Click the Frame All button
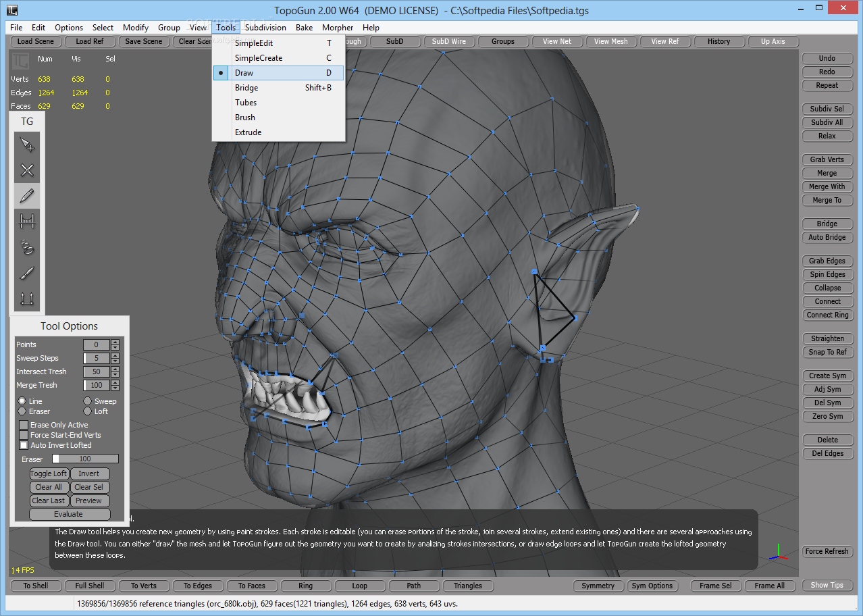 tap(770, 586)
